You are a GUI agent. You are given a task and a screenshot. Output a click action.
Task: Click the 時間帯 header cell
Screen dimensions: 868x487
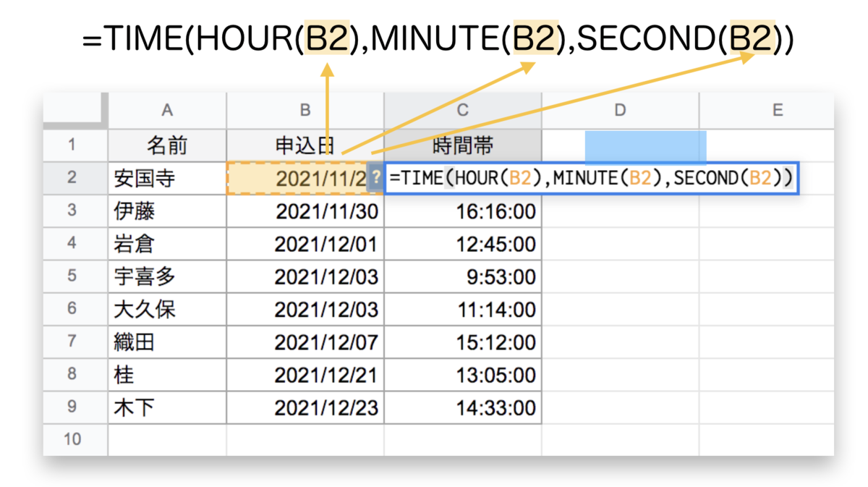tap(463, 145)
